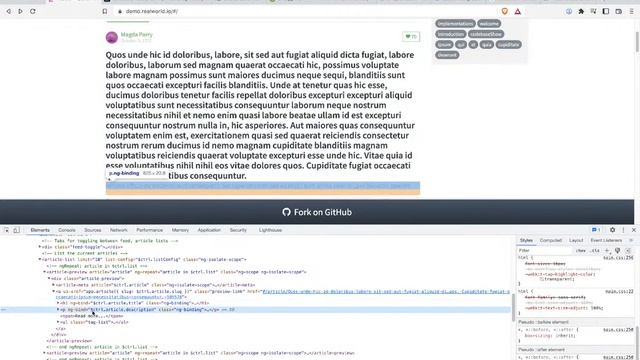The height and width of the screenshot is (360, 640).
Task: Expand the ul tag-list node
Action: point(58,322)
